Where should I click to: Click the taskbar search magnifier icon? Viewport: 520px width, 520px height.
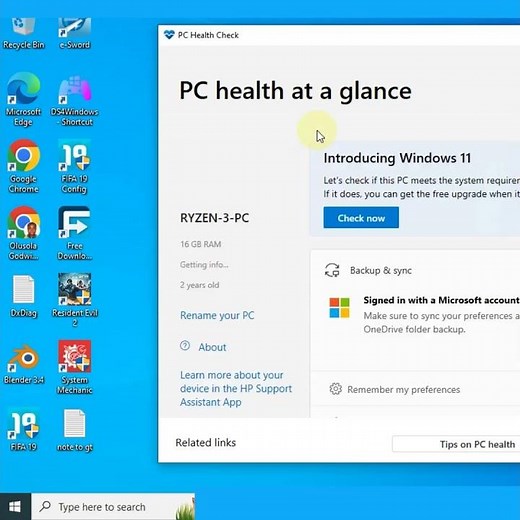point(45,506)
